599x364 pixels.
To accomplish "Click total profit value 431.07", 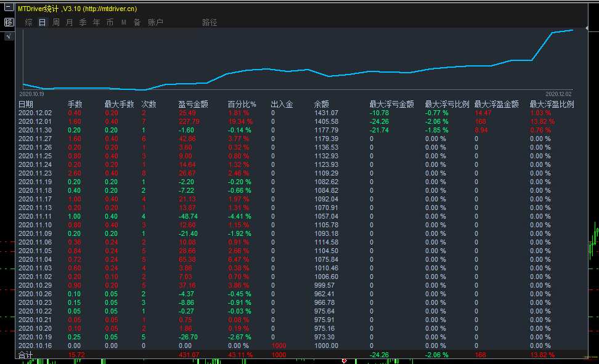I will click(189, 355).
